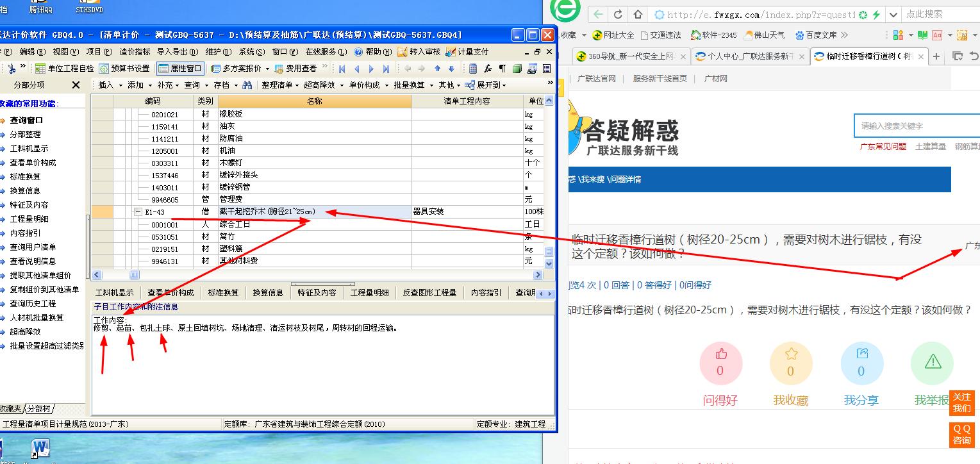Open 网址大全 bookmark
980x464 pixels.
tap(613, 35)
